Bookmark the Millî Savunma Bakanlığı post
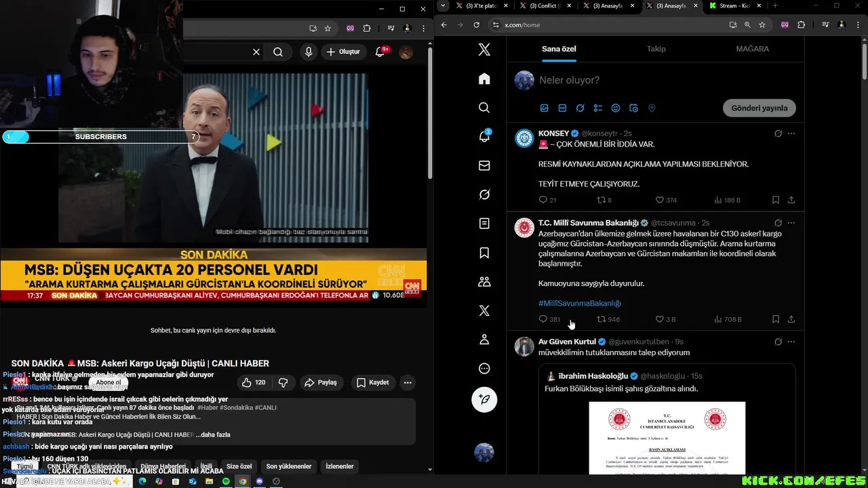This screenshot has width=868, height=488. pos(776,319)
